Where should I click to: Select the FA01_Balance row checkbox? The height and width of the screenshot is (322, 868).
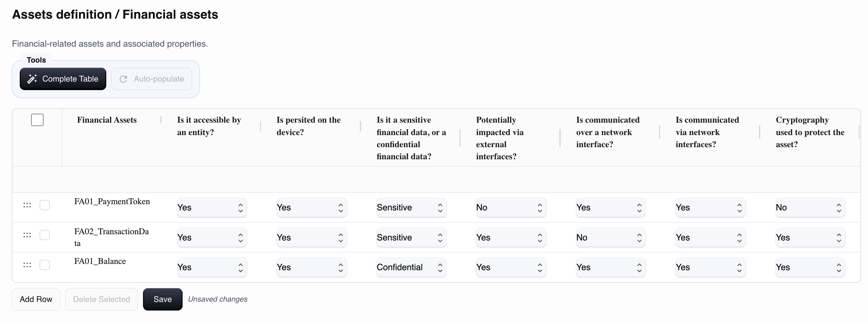coord(45,265)
